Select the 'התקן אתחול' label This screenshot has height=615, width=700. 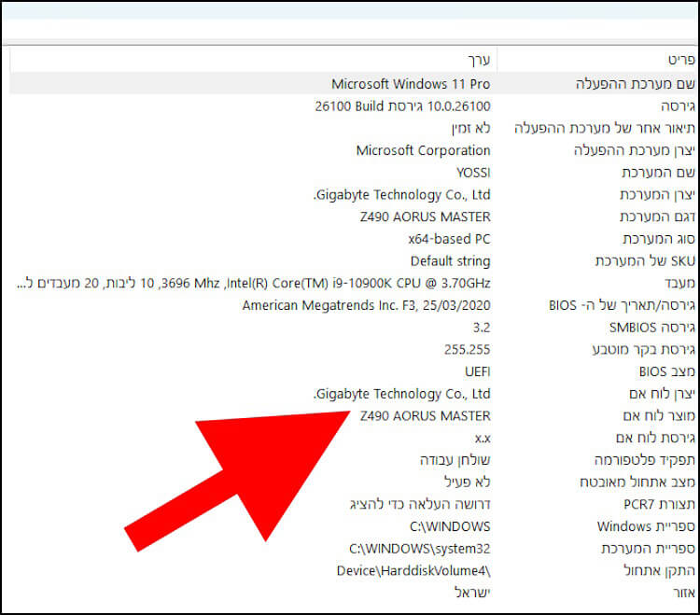659,571
